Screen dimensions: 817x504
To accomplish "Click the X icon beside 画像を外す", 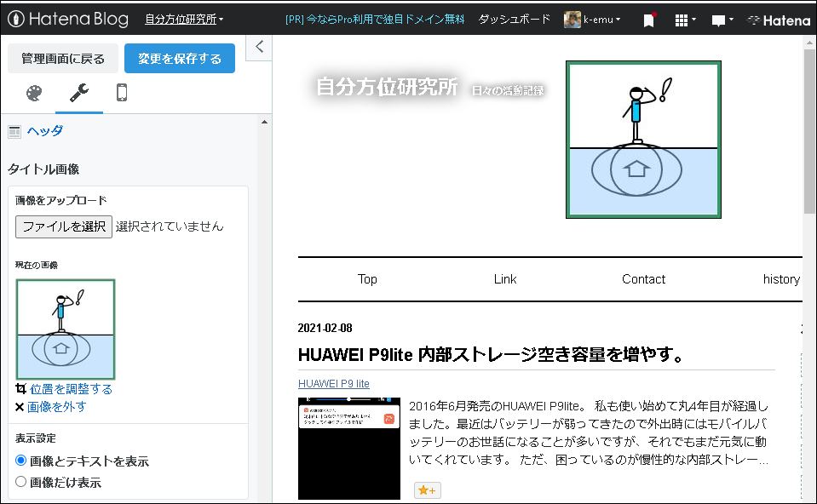I will pyautogui.click(x=20, y=407).
